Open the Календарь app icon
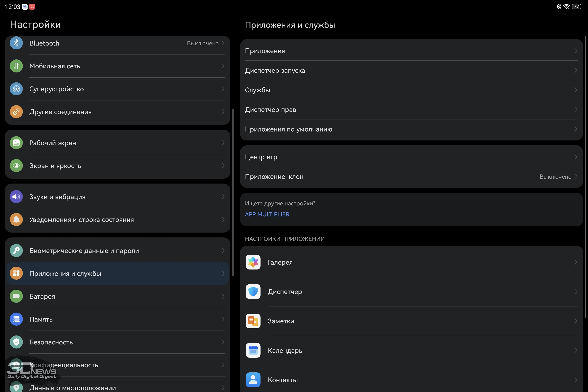The width and height of the screenshot is (588, 392). pyautogui.click(x=253, y=350)
